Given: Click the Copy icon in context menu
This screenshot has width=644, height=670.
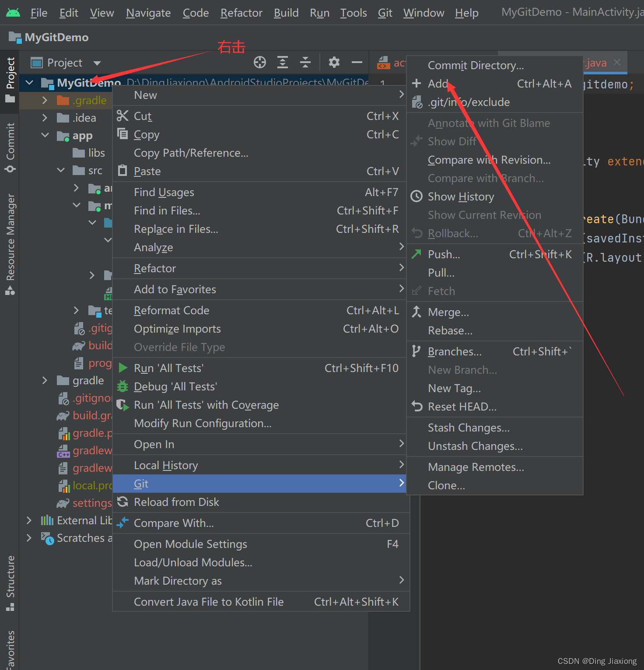Looking at the screenshot, I should coord(123,134).
